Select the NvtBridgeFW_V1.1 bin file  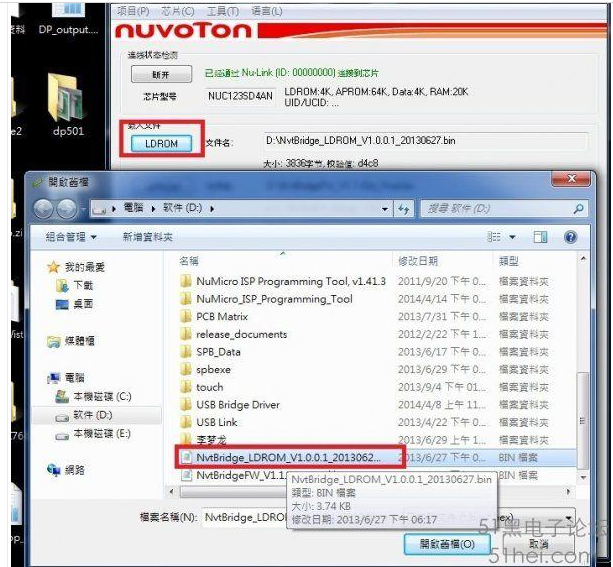pos(234,475)
